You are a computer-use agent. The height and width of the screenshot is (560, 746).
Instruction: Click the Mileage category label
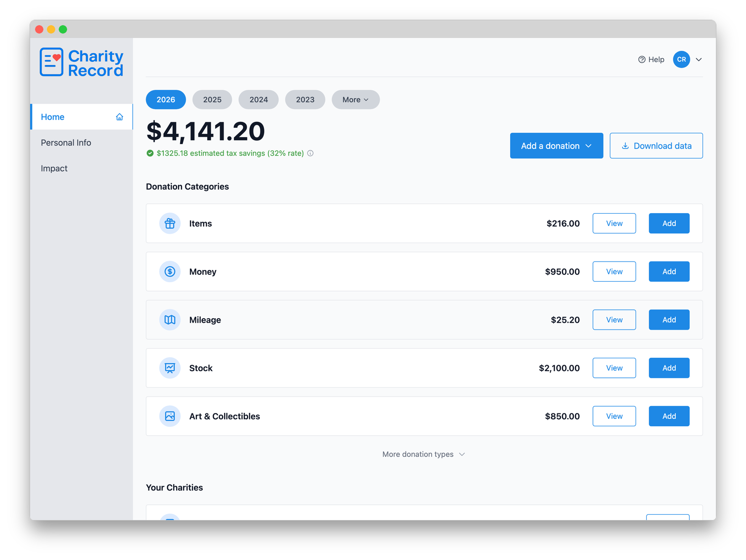pos(205,320)
